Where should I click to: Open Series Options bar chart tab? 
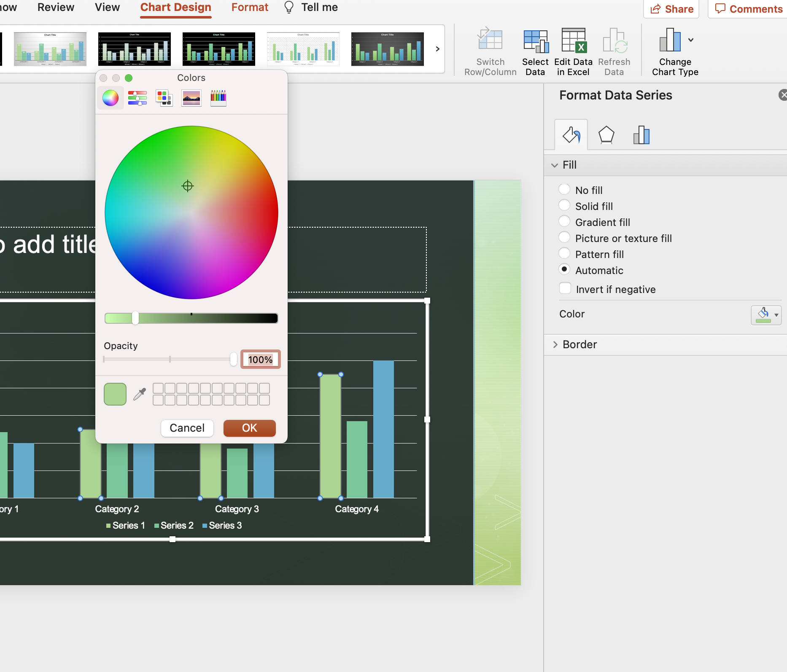tap(641, 135)
